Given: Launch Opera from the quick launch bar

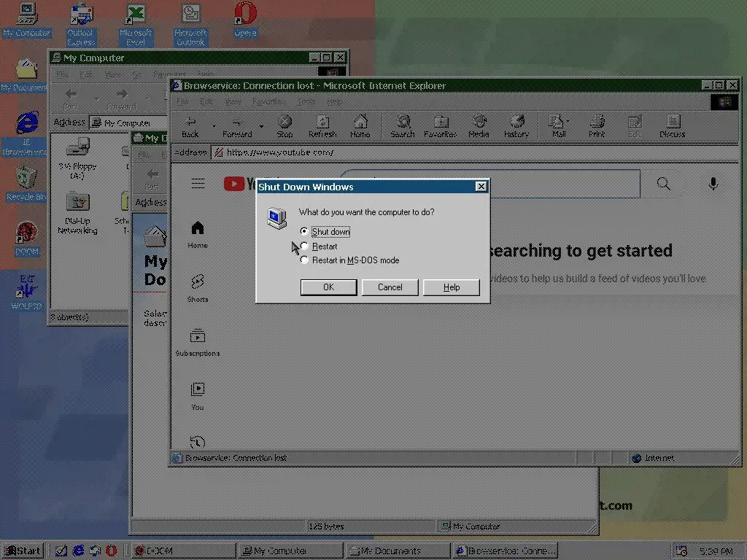Looking at the screenshot, I should [x=112, y=551].
